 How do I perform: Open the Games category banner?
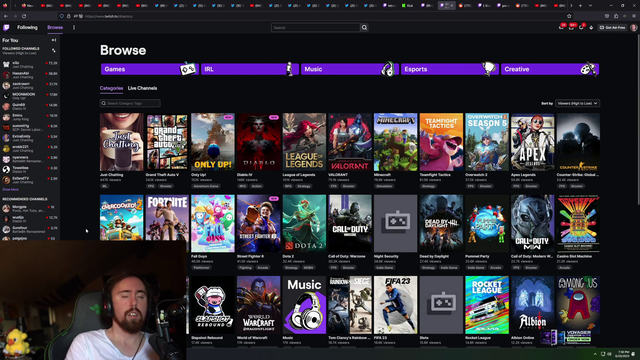pos(149,69)
